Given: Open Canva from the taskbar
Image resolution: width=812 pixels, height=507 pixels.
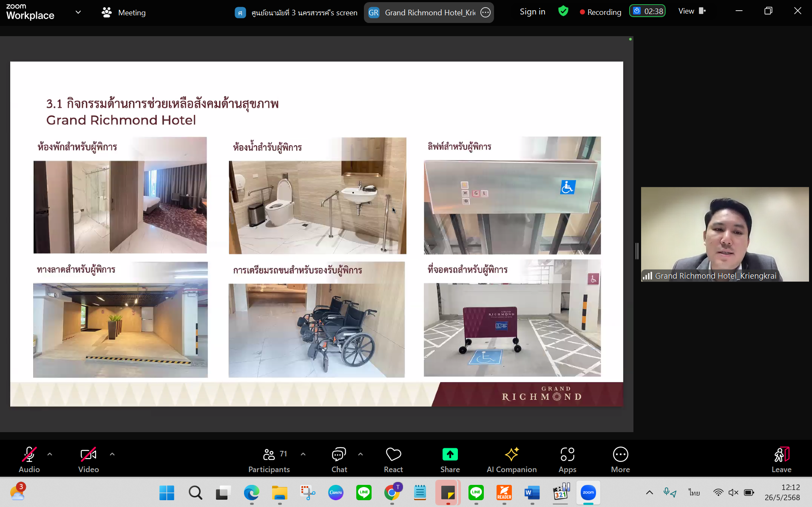Looking at the screenshot, I should click(335, 493).
